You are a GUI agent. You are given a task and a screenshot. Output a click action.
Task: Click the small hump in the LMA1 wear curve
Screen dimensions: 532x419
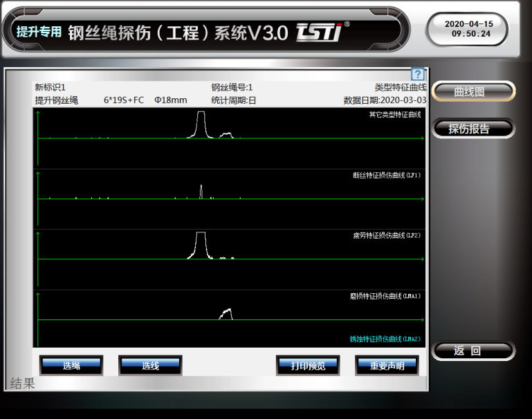(x=226, y=313)
